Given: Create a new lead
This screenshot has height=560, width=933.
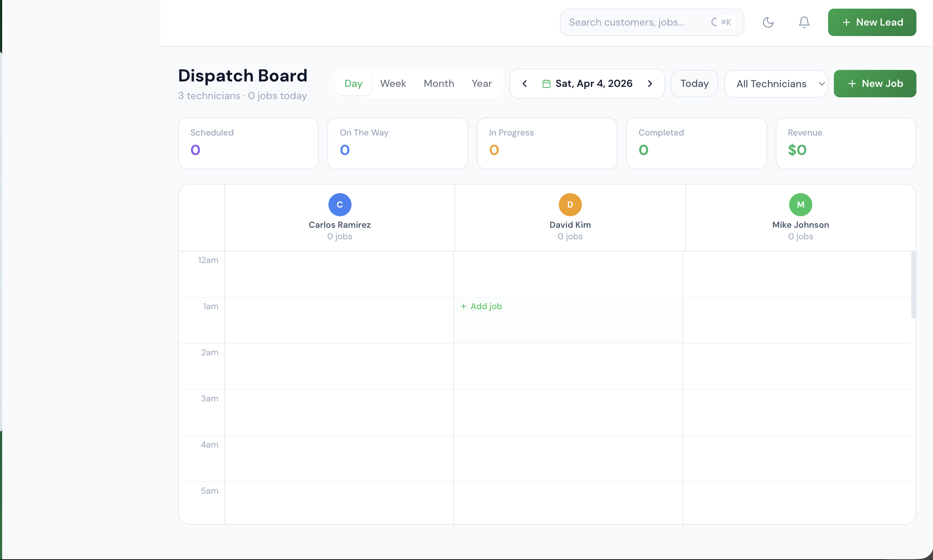Looking at the screenshot, I should [872, 22].
